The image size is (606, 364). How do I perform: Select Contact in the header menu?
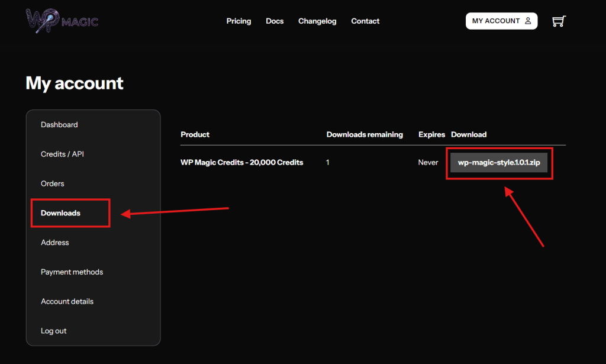click(x=365, y=21)
